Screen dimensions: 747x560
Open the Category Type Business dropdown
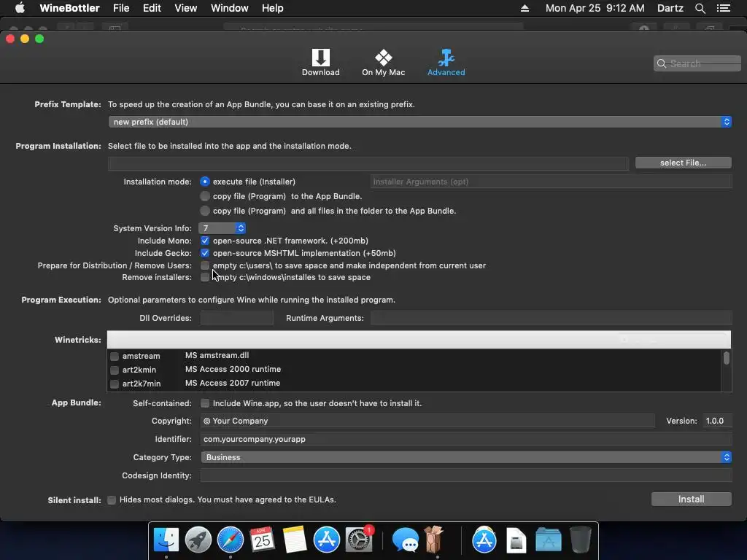coord(466,457)
